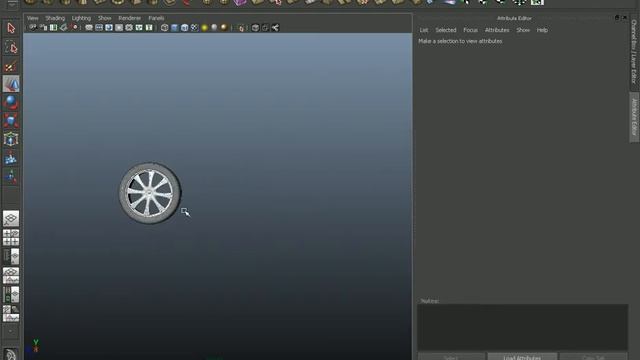Open Attribute Editor Focus menu
Viewport: 640px width, 360px height.
(470, 30)
